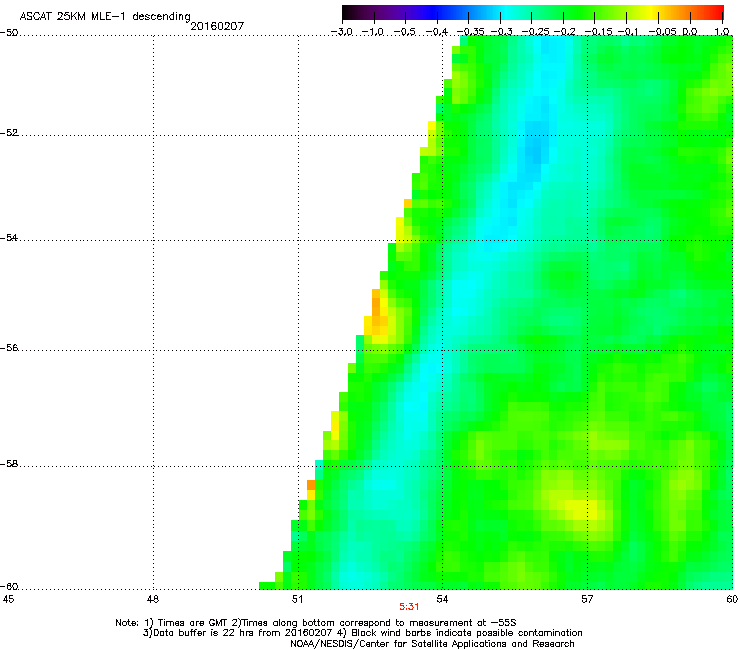Click latitude label -54
This screenshot has width=740, height=650.
[x=9, y=238]
